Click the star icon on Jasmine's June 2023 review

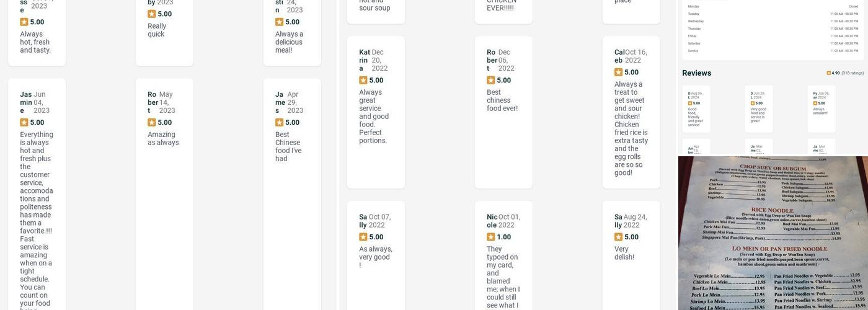pos(24,123)
